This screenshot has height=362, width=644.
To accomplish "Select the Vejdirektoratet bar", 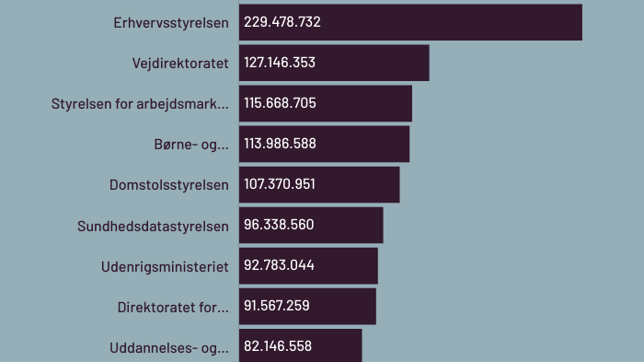I will 334,63.
